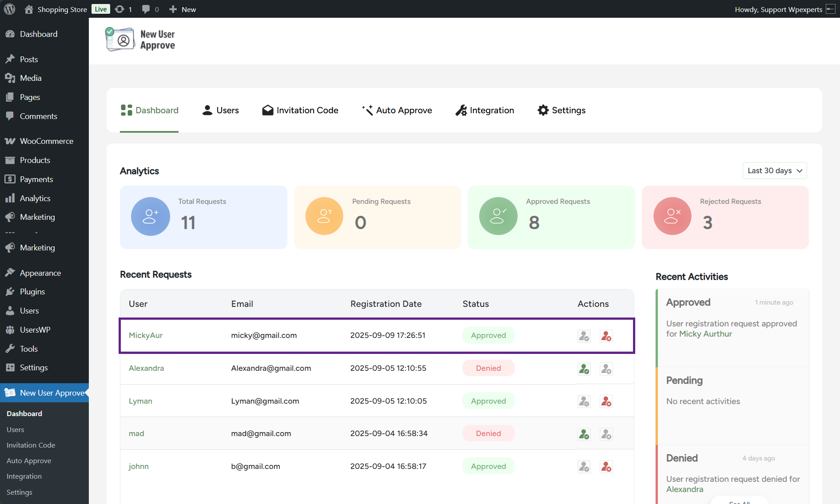Approve user mad via green icon

point(584,434)
